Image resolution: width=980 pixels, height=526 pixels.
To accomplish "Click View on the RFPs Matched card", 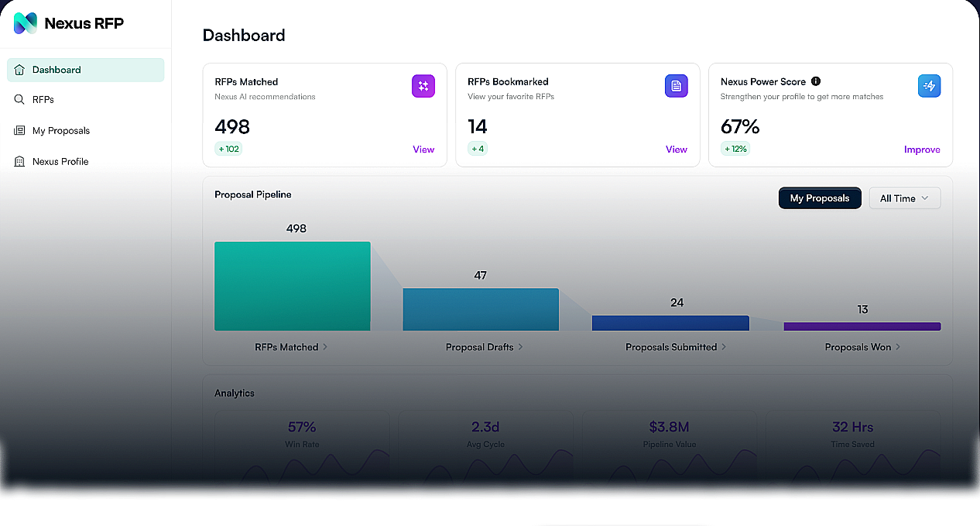I will click(x=423, y=150).
